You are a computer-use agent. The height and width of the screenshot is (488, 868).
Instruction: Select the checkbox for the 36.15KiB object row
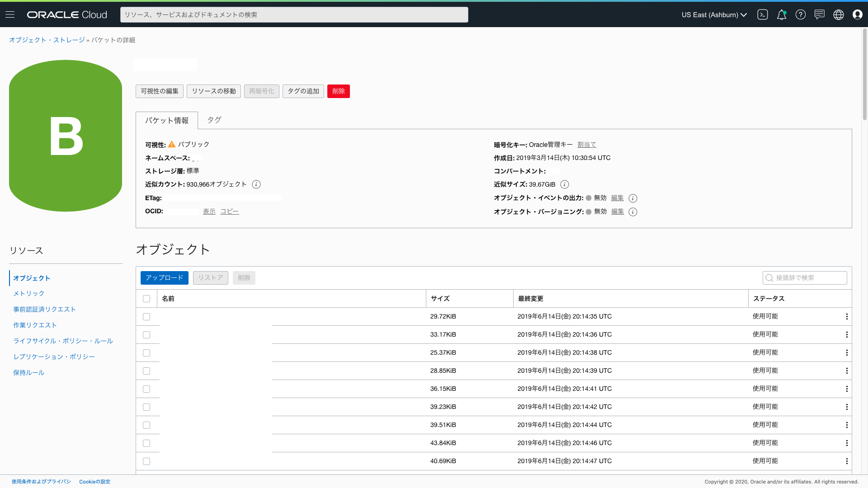[x=146, y=389]
